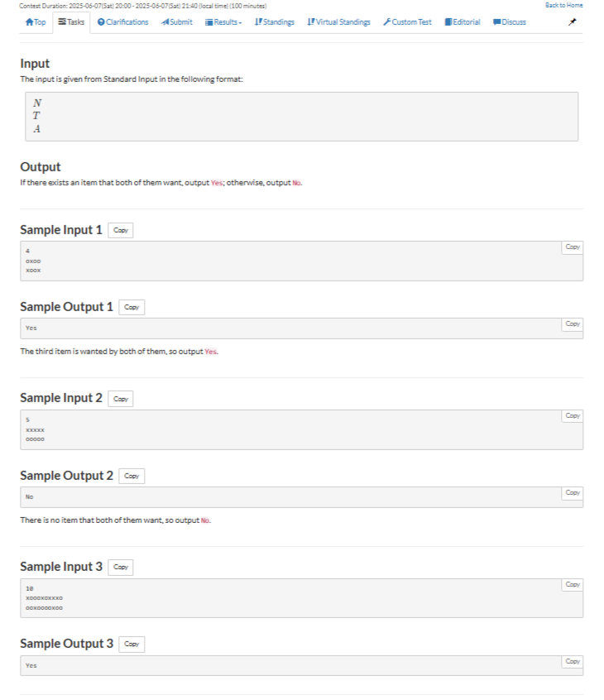
Task: Copy Sample Input 2 using heading button
Action: pyautogui.click(x=121, y=399)
